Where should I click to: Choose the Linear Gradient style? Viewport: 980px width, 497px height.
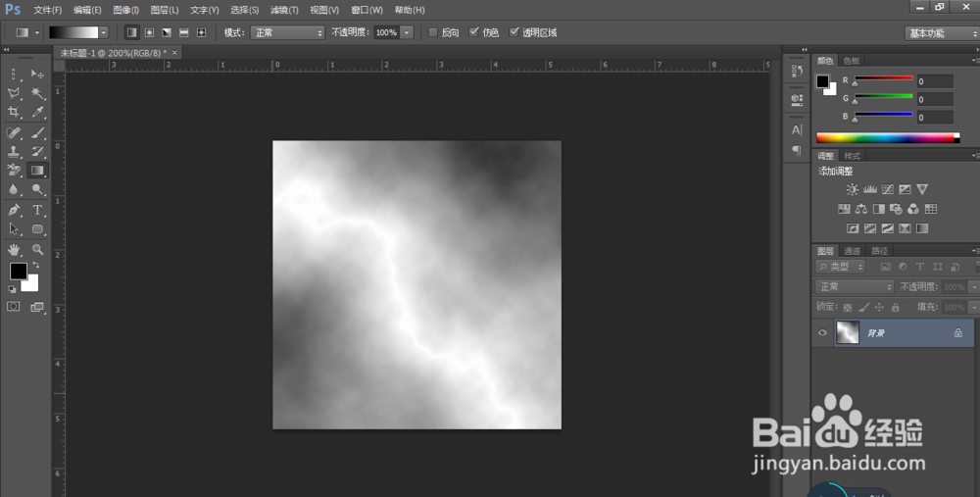[x=132, y=32]
